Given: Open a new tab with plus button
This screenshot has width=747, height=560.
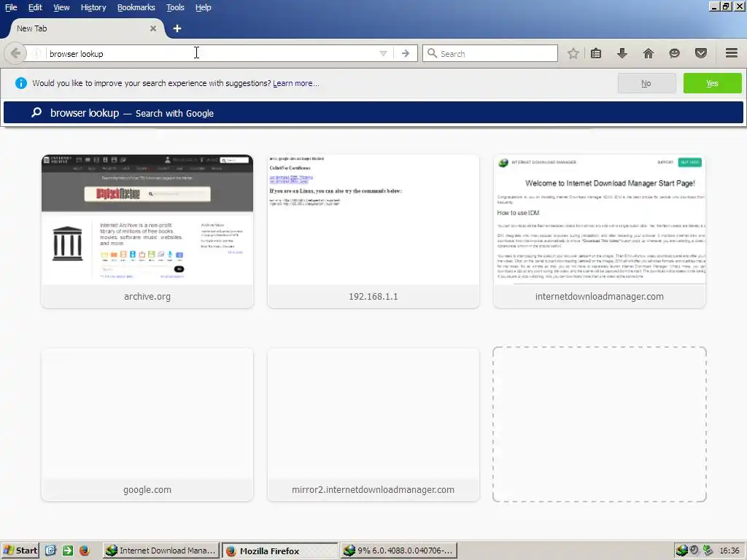Looking at the screenshot, I should 177,28.
